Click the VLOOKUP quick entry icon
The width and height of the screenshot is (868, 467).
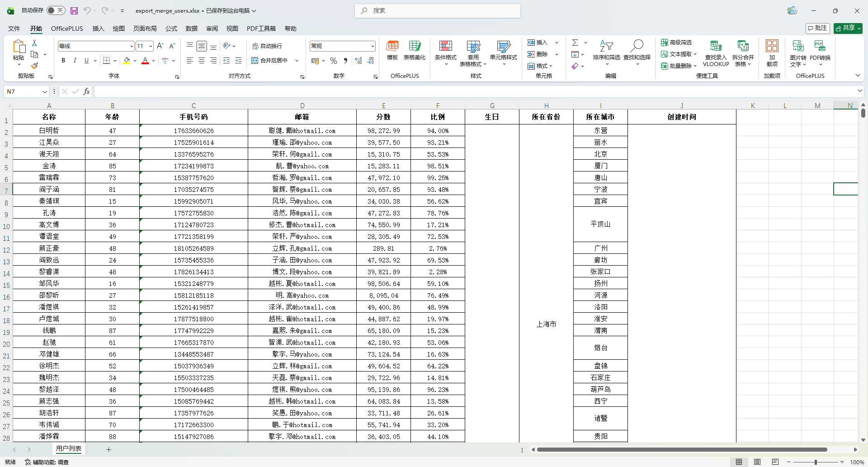pyautogui.click(x=716, y=46)
